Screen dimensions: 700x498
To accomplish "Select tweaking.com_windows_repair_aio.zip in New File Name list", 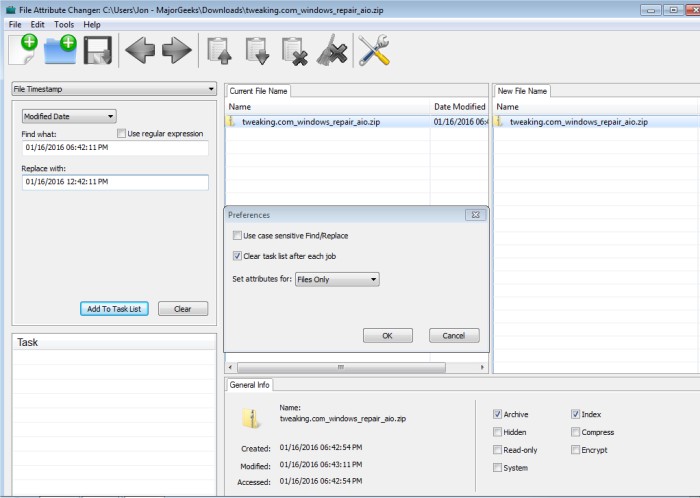I will [579, 122].
